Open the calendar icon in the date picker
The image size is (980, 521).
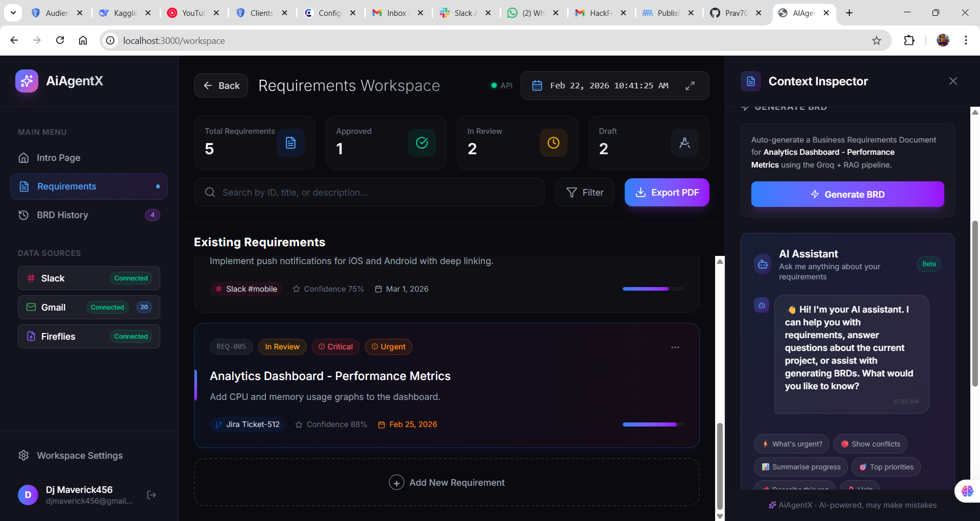[537, 85]
